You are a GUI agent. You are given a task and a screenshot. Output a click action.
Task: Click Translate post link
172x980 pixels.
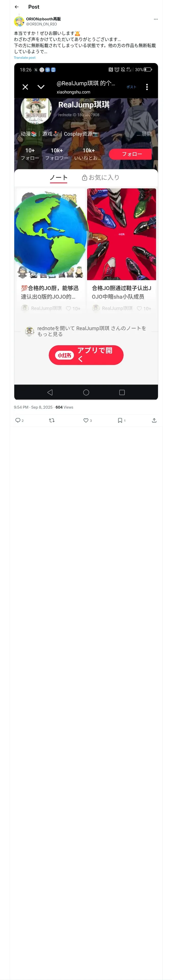[25, 58]
